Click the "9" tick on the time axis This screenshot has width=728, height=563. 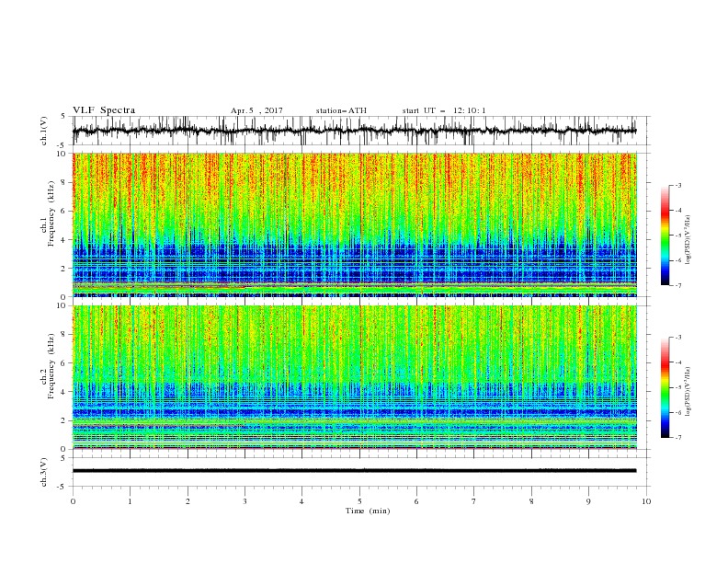(x=588, y=501)
